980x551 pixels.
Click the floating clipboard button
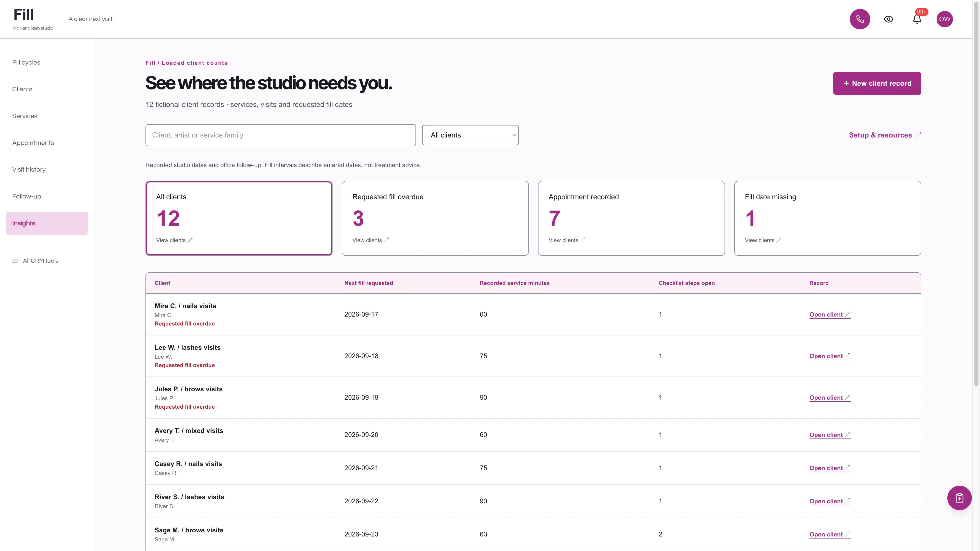(x=959, y=498)
